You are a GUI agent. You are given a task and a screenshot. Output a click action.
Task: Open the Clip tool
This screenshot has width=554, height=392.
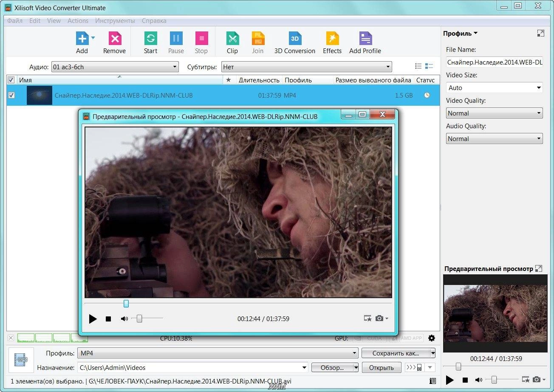[x=232, y=39]
